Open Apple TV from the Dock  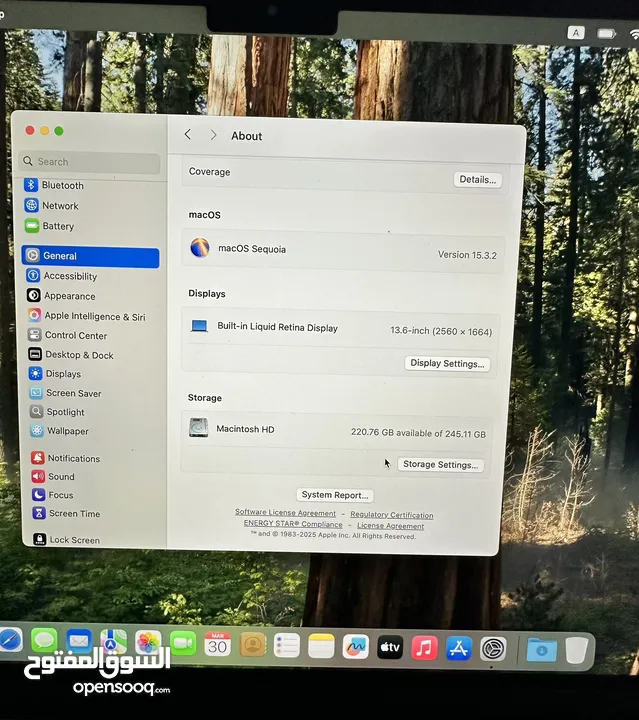[390, 647]
